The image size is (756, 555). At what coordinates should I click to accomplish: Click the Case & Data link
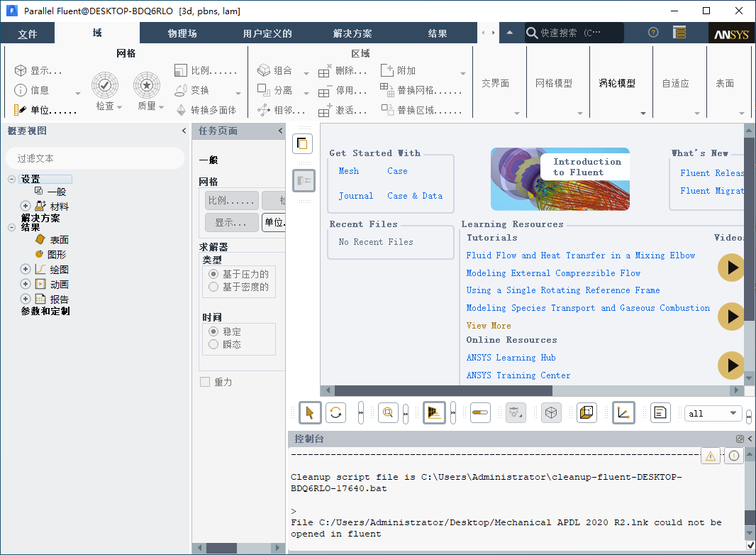(x=415, y=196)
